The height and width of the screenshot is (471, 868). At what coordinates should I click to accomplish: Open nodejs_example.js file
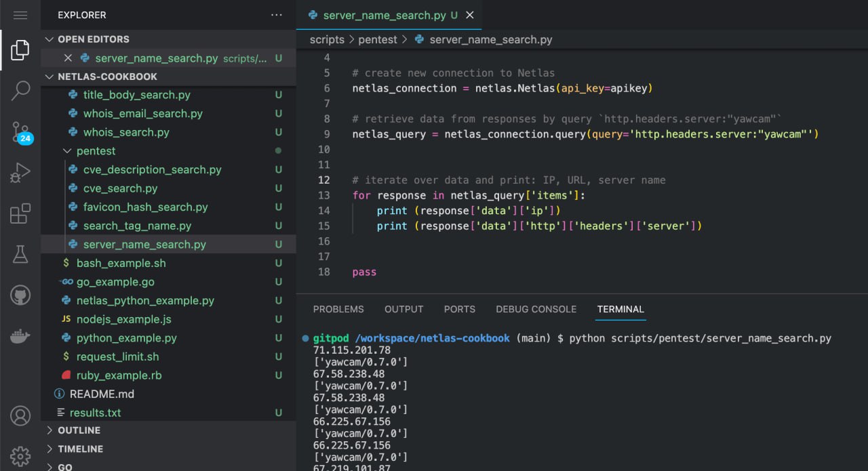[x=168, y=319]
